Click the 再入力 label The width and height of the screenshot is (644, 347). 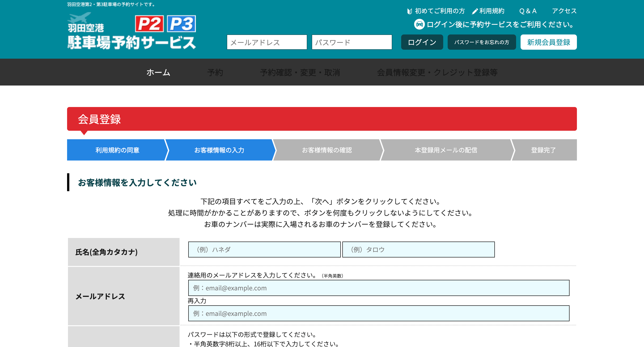coord(197,301)
